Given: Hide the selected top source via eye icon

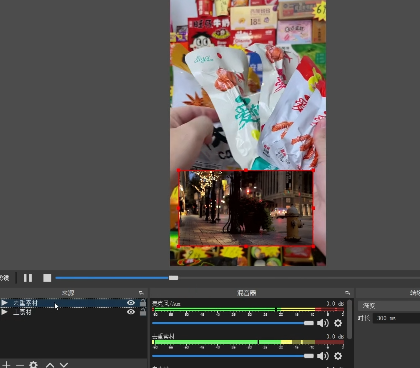Looking at the screenshot, I should pyautogui.click(x=131, y=303).
